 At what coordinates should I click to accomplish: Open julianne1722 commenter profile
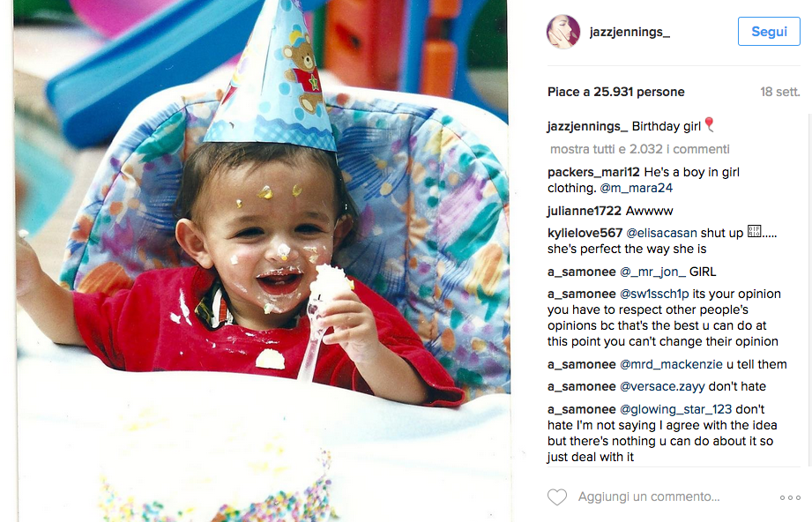pos(585,211)
